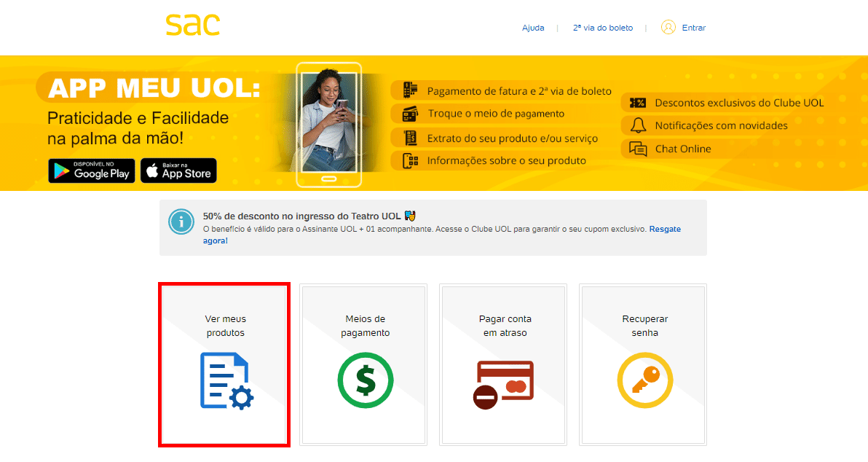This screenshot has width=868, height=462.
Task: Open the Meios de pagamento card
Action: click(363, 364)
